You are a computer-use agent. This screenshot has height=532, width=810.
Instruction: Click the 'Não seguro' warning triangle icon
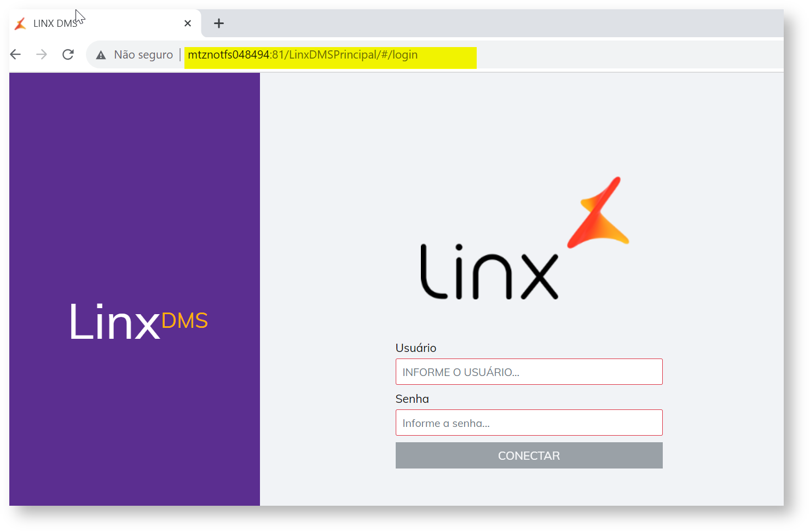pos(101,55)
